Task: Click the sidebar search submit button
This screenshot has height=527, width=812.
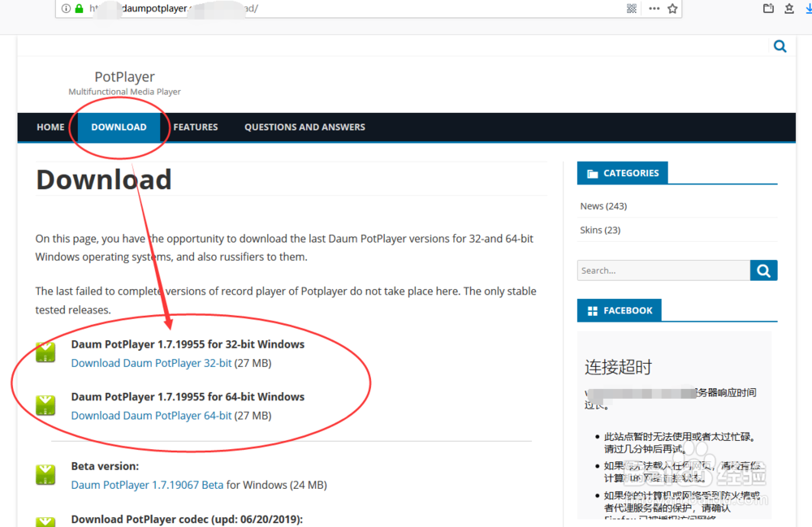Action: [x=763, y=270]
